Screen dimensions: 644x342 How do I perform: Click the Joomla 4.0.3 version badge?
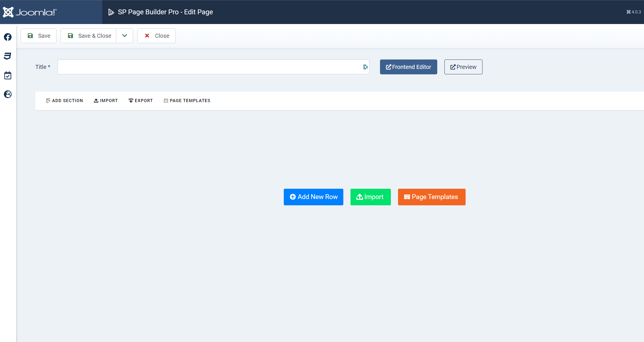633,12
